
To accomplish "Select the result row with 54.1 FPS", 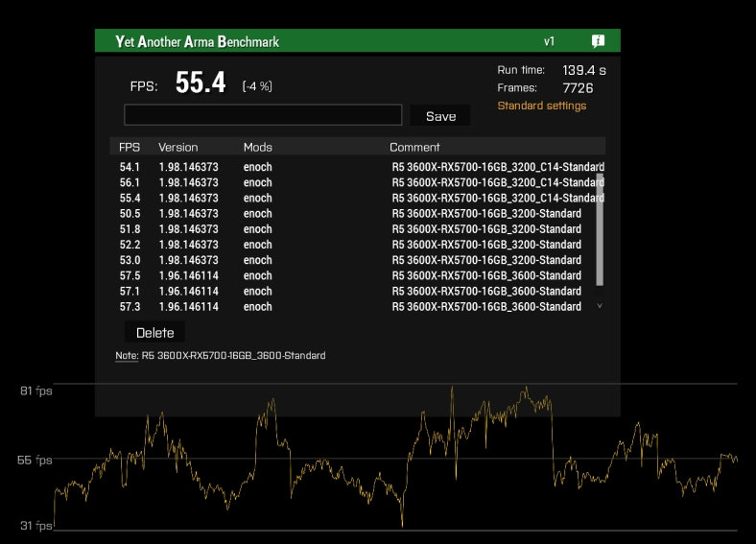I will click(357, 167).
